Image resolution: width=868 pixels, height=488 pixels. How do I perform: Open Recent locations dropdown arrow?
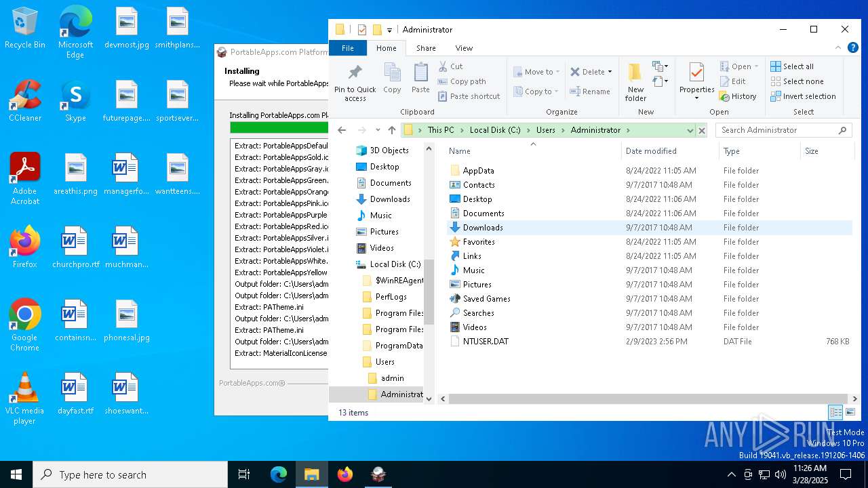coord(378,130)
